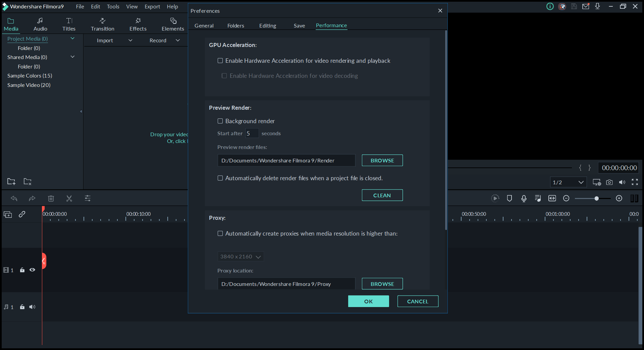Viewport: 644px width, 350px height.
Task: Enter fullscreen preview mode
Action: pos(635,182)
